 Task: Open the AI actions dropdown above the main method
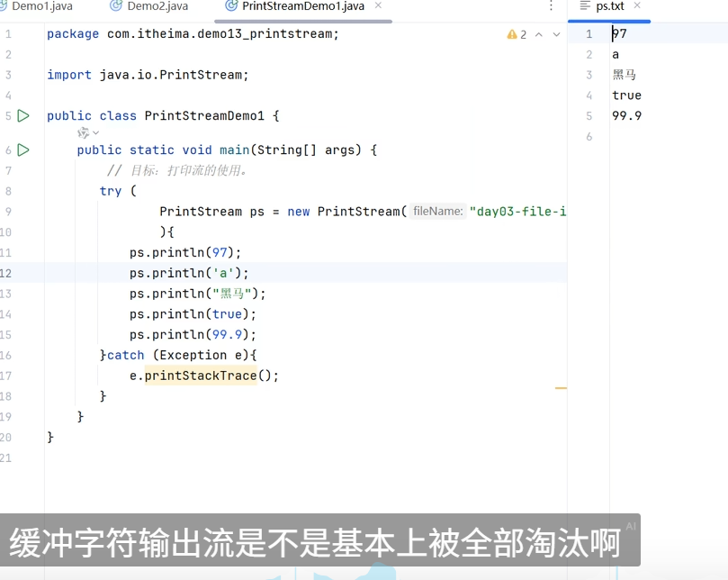pyautogui.click(x=88, y=133)
